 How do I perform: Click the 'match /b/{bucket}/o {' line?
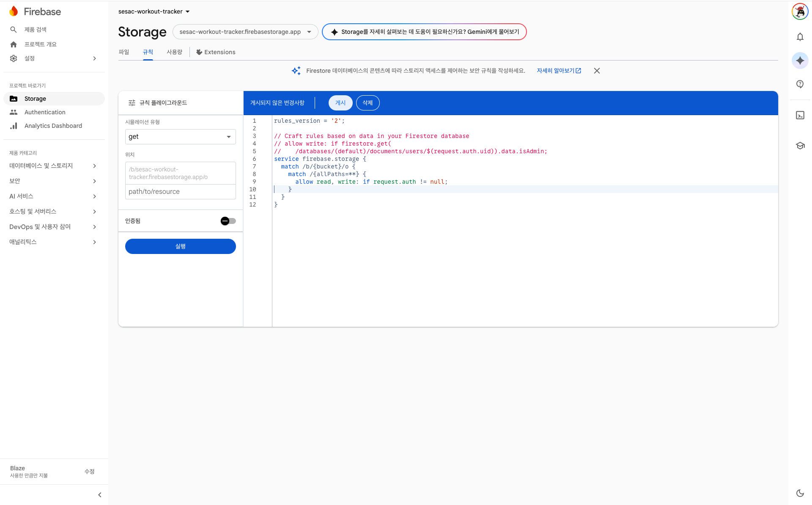pyautogui.click(x=318, y=167)
